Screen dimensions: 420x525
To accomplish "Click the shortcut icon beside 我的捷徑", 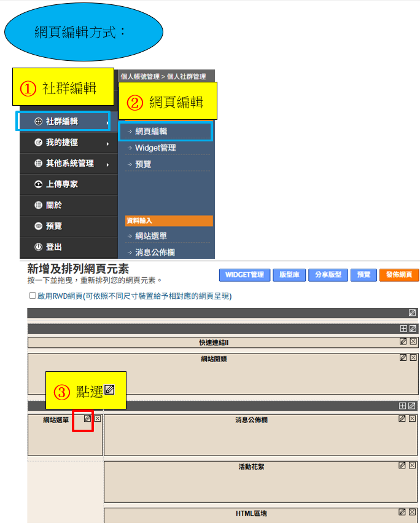I will 39,143.
